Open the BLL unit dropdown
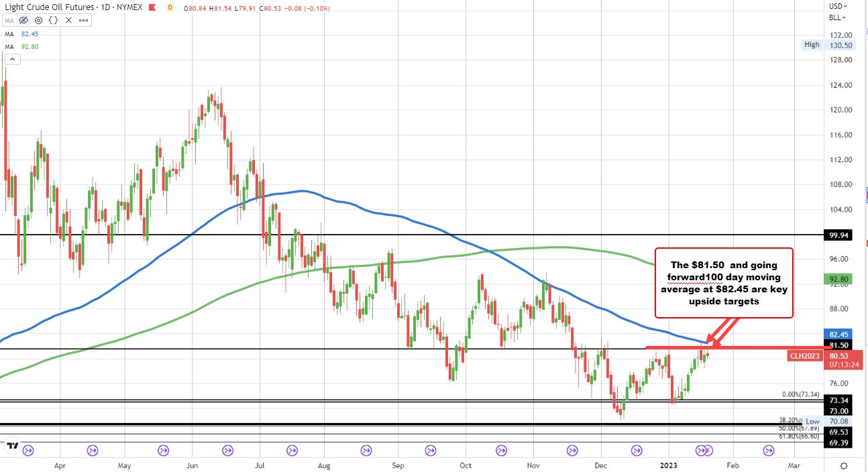Viewport: 868px width, 472px height. point(836,17)
